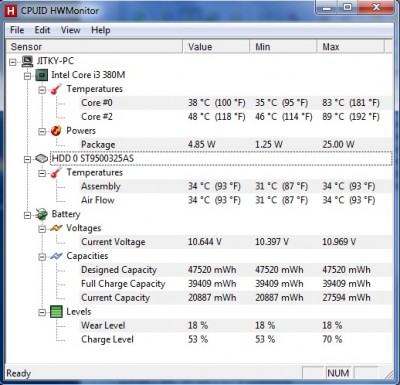Viewport: 400px width, 385px height.
Task: Click the HDD 0 ST9500325AS drive icon
Action: coord(42,159)
